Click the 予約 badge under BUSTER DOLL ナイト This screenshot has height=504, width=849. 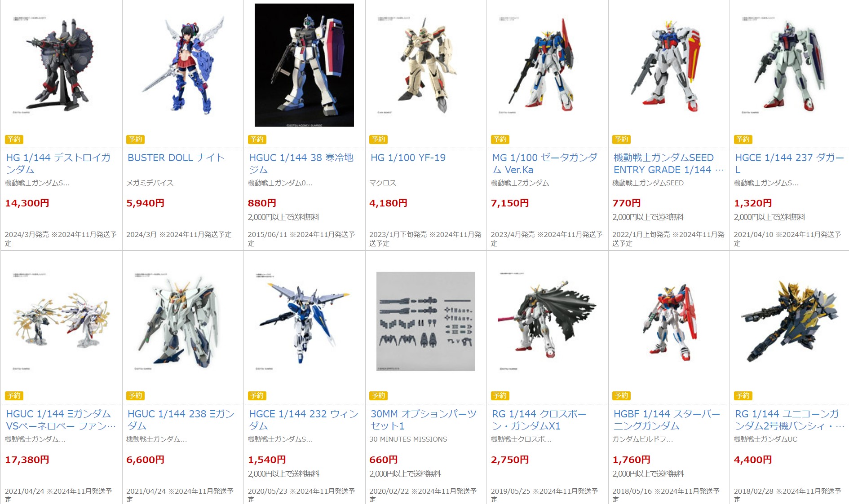tap(136, 140)
